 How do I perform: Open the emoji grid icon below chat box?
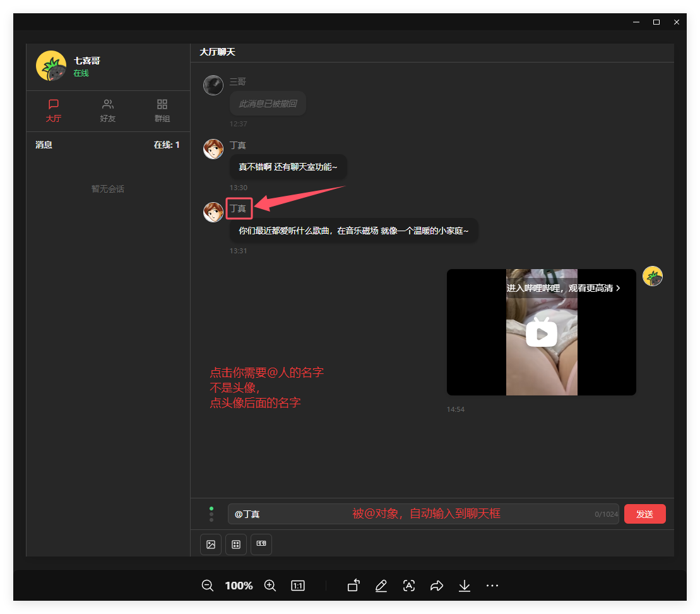pyautogui.click(x=236, y=545)
